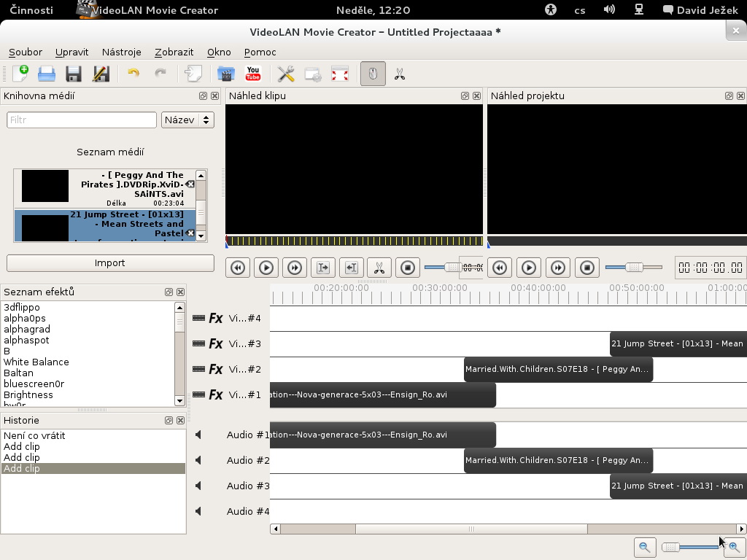The height and width of the screenshot is (560, 747).
Task: Click the New Project toolbar icon
Action: (x=20, y=74)
